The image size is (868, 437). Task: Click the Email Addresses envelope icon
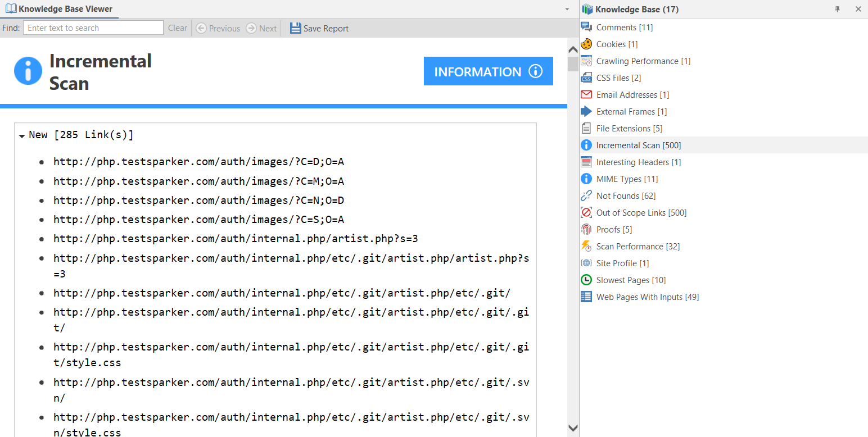tap(586, 94)
